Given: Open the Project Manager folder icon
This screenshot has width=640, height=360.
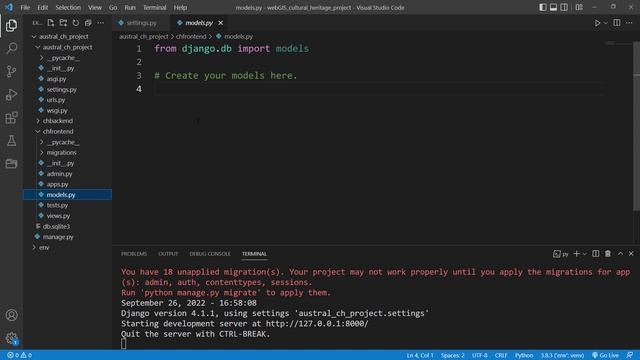Looking at the screenshot, I should (11, 164).
